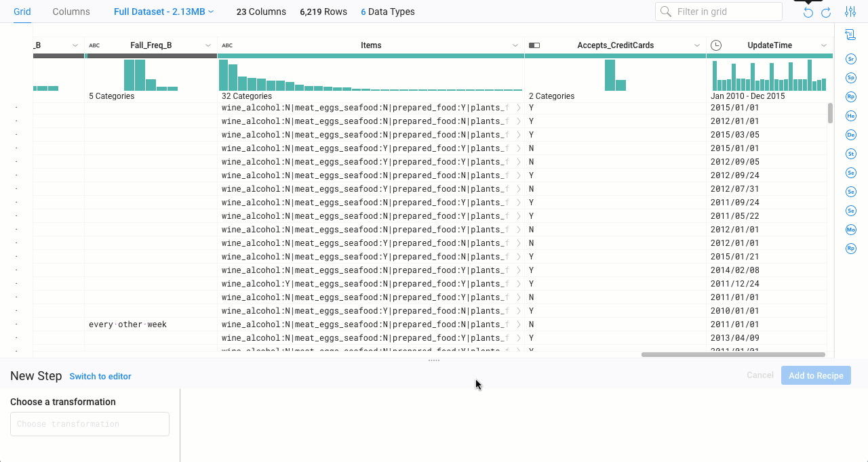The width and height of the screenshot is (868, 462).
Task: Click the data quality bar under Fall_Freq_B
Action: coord(151,56)
